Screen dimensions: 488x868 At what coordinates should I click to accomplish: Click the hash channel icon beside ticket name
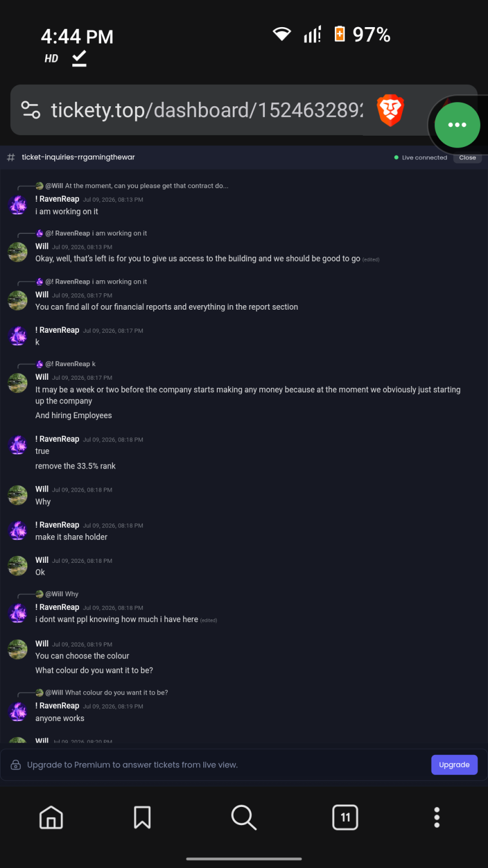click(x=11, y=157)
